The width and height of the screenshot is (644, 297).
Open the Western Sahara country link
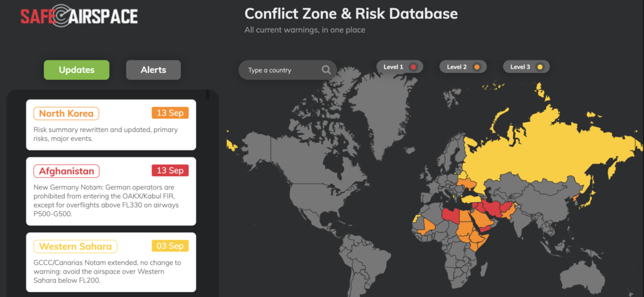[75, 246]
